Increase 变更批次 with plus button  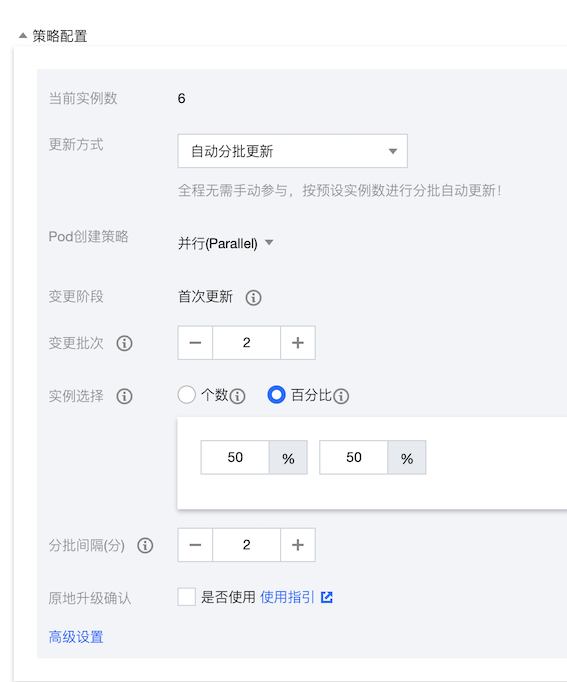point(298,343)
